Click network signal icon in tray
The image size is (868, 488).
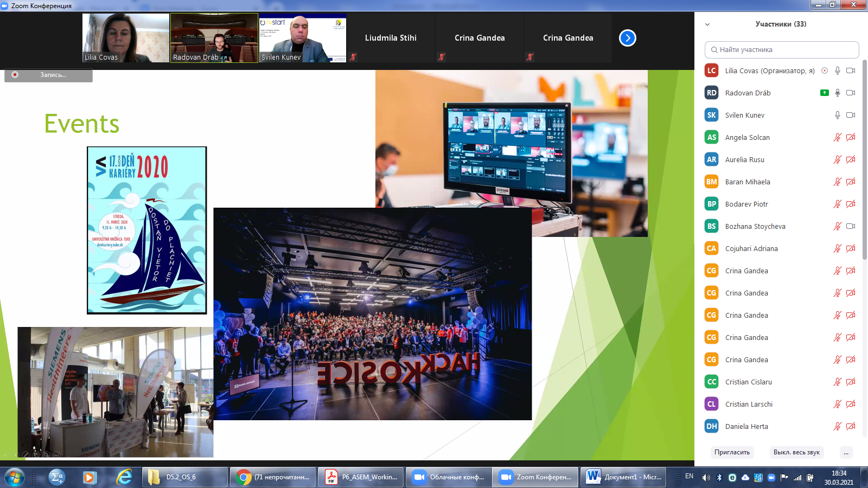[797, 478]
